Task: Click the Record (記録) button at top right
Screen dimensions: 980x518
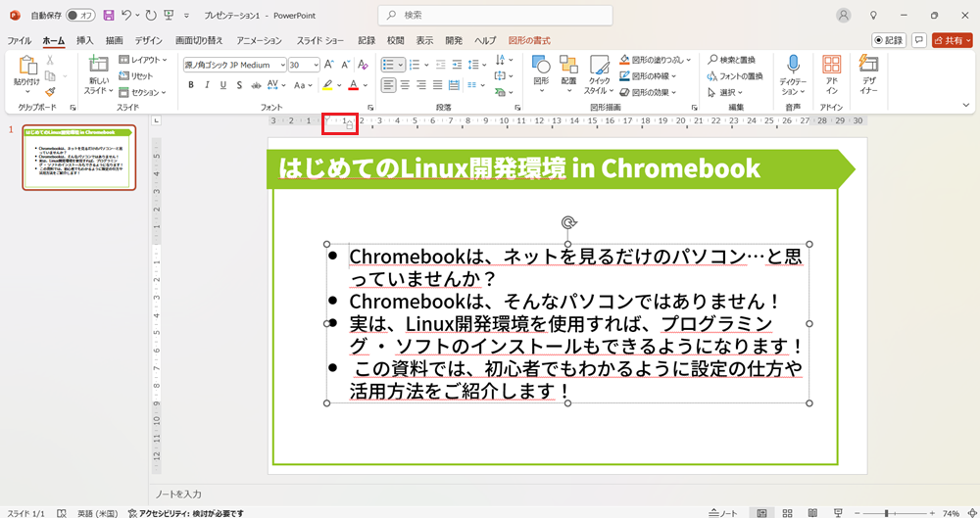Action: [x=889, y=40]
